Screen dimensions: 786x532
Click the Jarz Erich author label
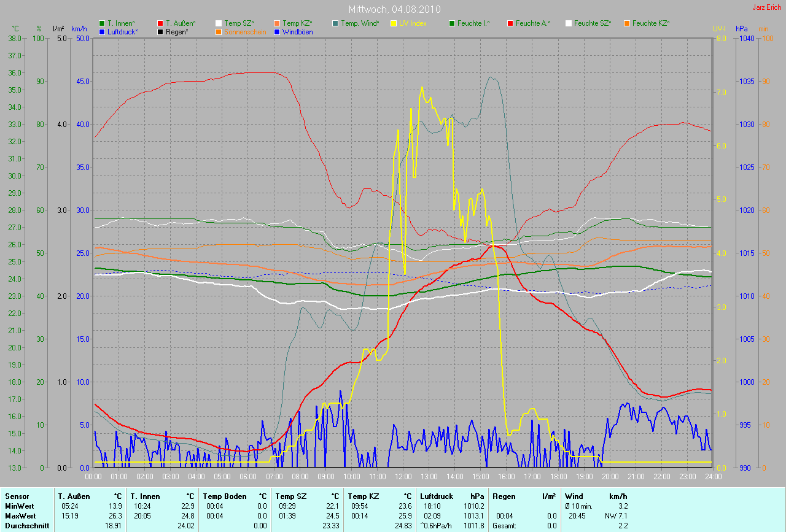pyautogui.click(x=767, y=7)
